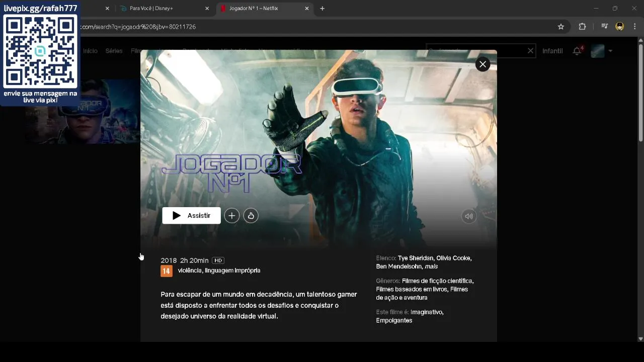Add Jogador N° 1 to My List

(231, 216)
